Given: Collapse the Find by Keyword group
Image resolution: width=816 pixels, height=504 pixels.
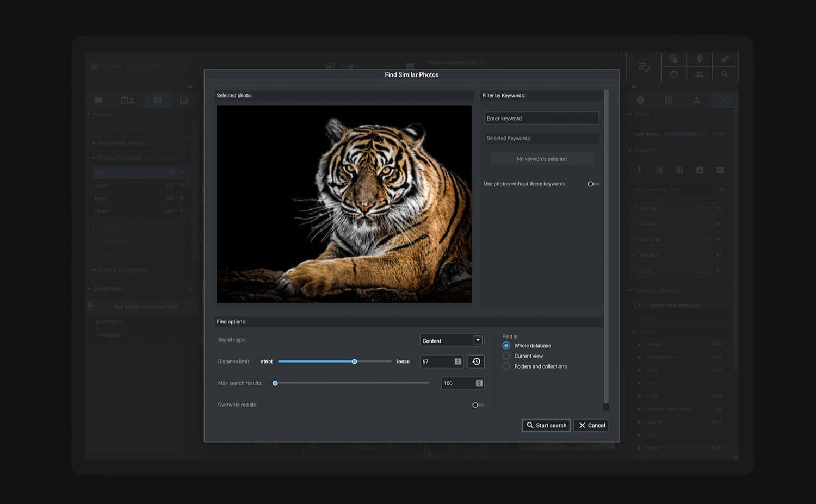Looking at the screenshot, I should point(94,158).
